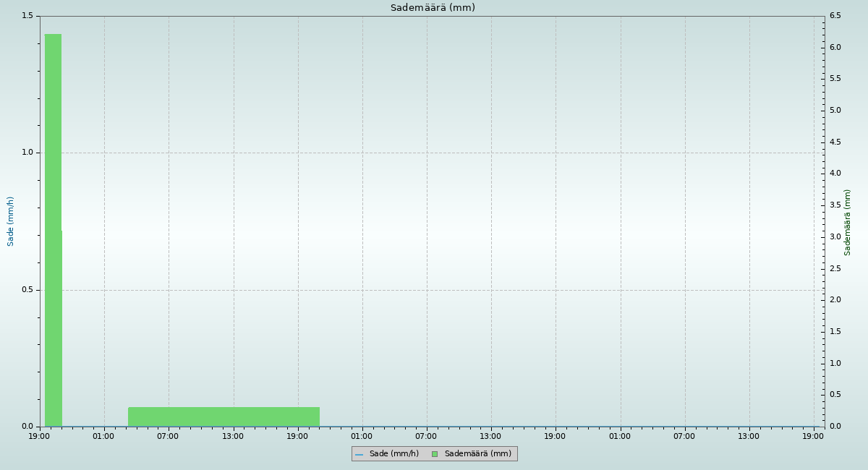
Task: Click the leftmost 19:00 time axis label
Action: (39, 436)
